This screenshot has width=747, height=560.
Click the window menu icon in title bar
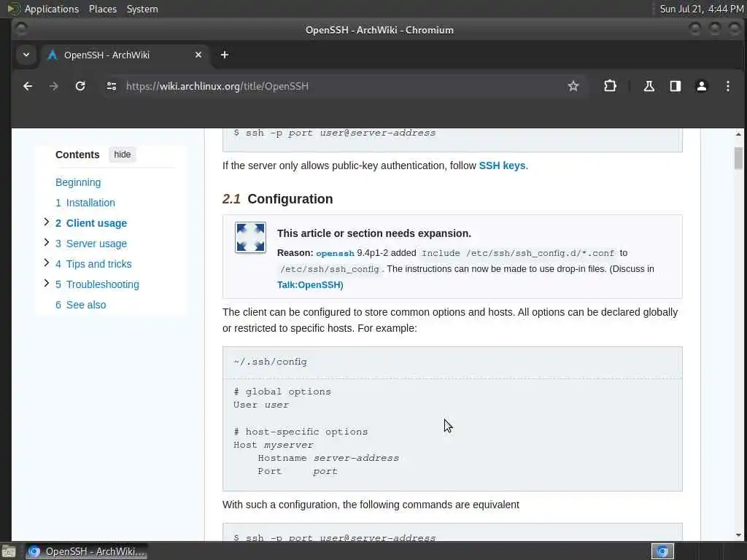pyautogui.click(x=21, y=29)
